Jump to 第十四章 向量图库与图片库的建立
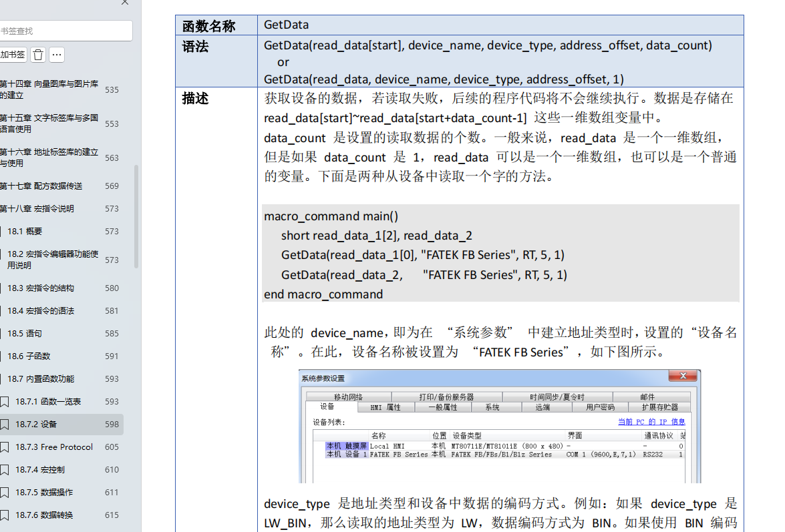This screenshot has height=532, width=785. point(49,89)
